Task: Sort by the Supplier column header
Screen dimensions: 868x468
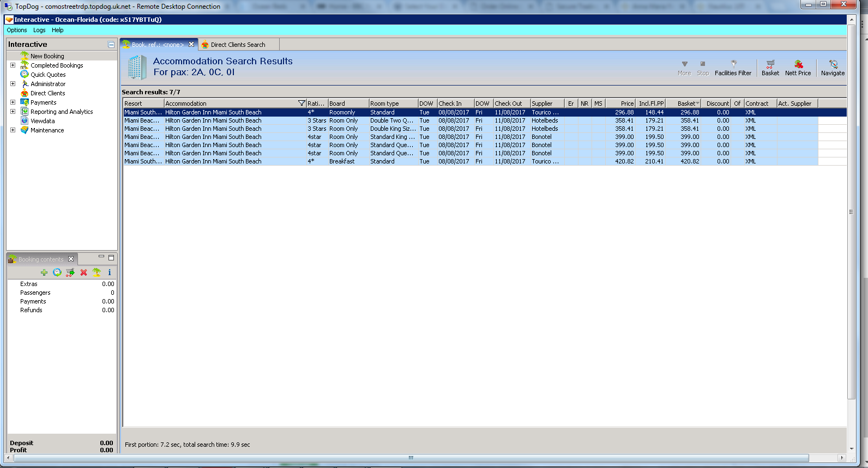Action: (x=547, y=104)
